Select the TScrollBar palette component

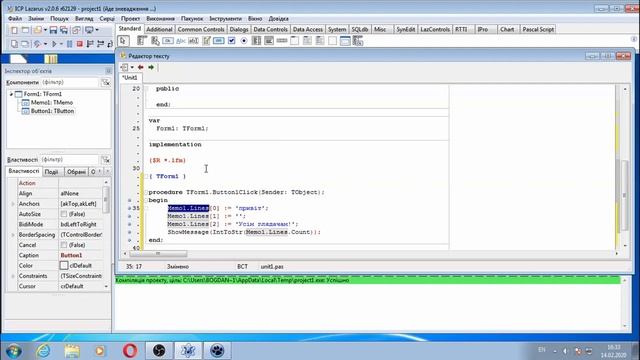281,41
